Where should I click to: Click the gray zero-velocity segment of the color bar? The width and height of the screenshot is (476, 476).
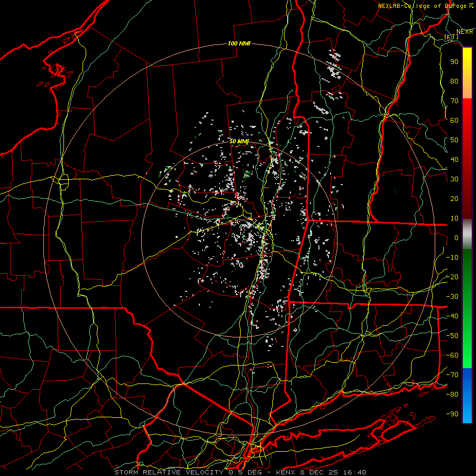(x=467, y=234)
